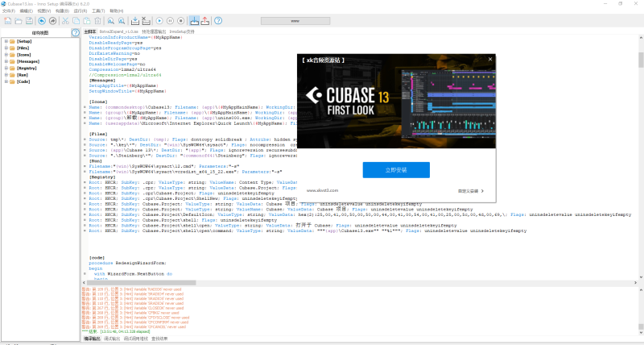Click the structure view help icon
Viewport: 644px width, 345px height.
(76, 33)
